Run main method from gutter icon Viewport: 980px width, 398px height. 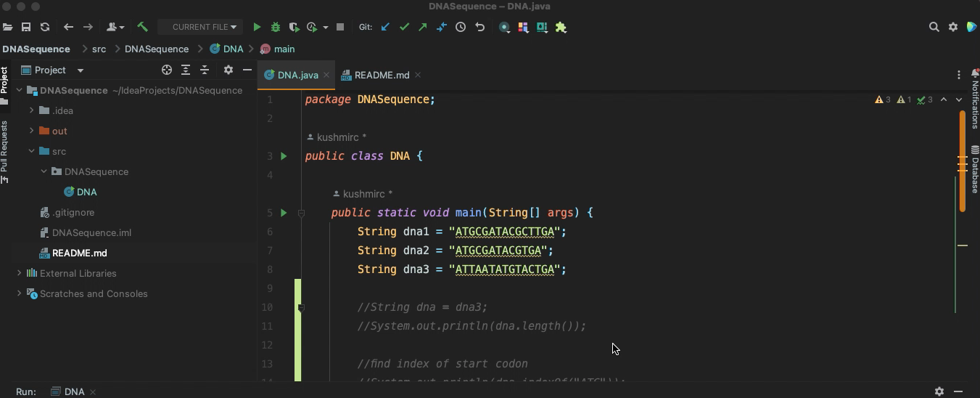(x=284, y=213)
